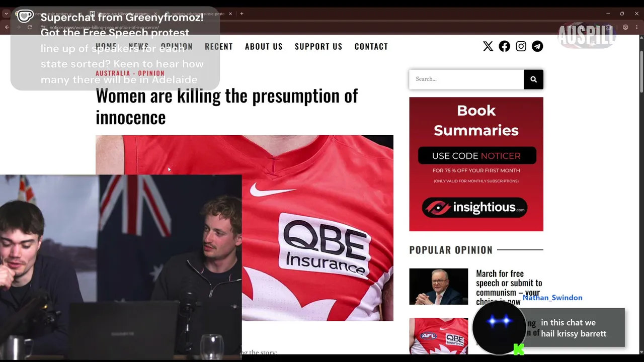
Task: Open the browser profile avatar icon
Action: tap(625, 27)
